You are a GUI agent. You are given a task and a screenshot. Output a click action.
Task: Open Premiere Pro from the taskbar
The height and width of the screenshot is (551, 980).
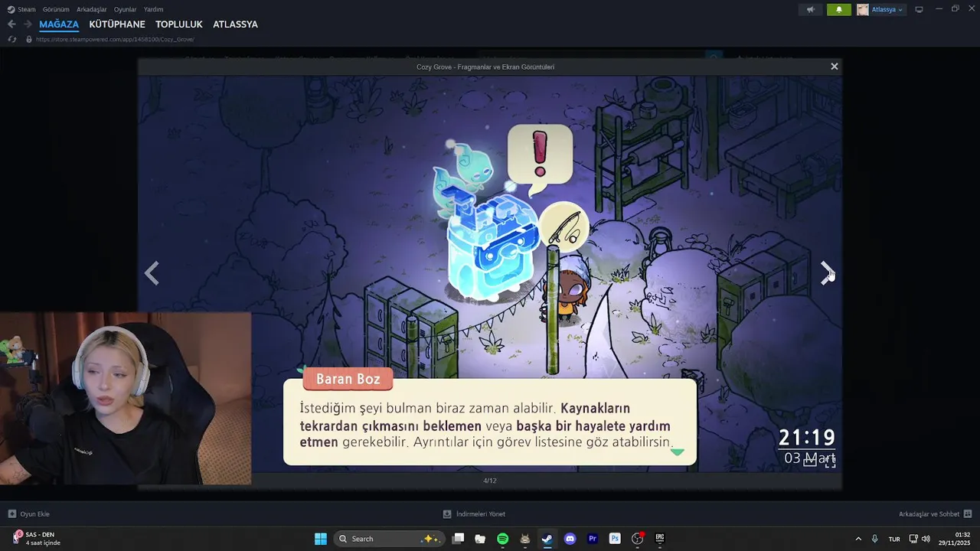tap(593, 539)
